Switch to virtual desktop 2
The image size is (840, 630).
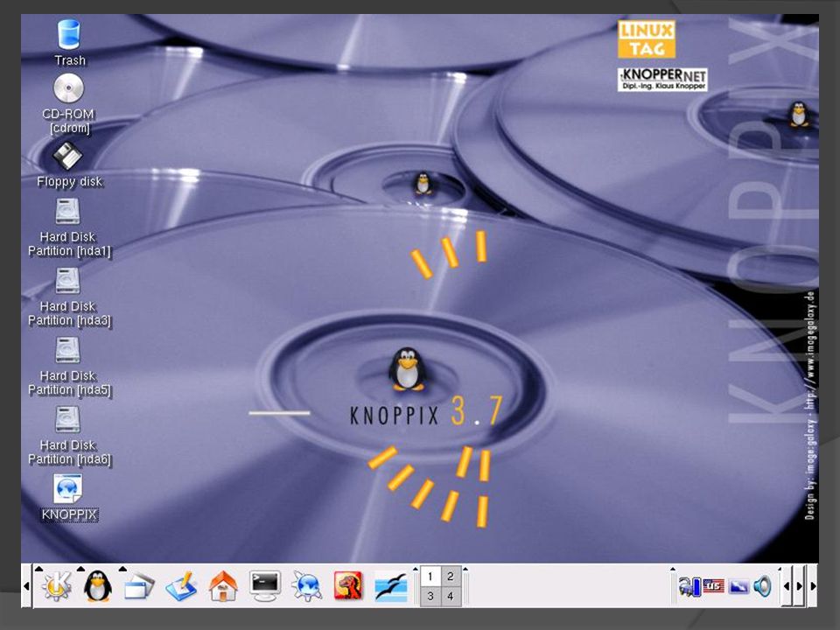point(451,577)
